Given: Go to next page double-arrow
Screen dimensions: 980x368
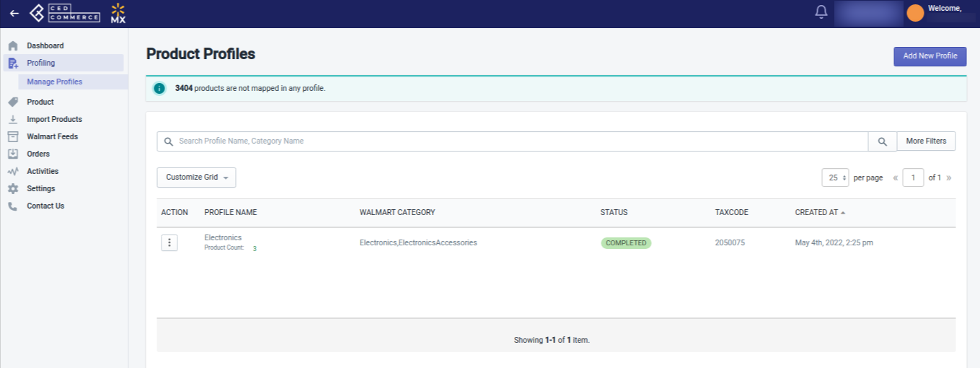Looking at the screenshot, I should (x=949, y=178).
